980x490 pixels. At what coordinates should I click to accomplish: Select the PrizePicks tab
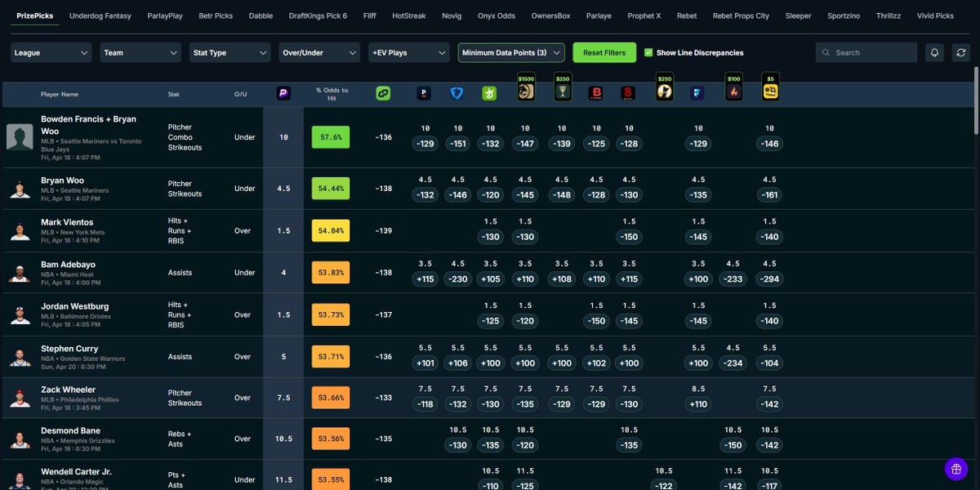pyautogui.click(x=35, y=16)
